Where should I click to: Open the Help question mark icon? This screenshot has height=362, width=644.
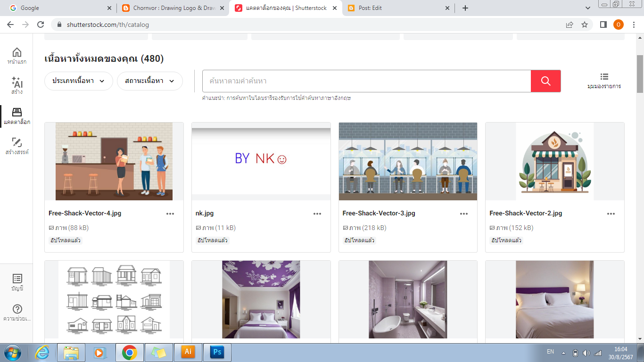(17, 313)
